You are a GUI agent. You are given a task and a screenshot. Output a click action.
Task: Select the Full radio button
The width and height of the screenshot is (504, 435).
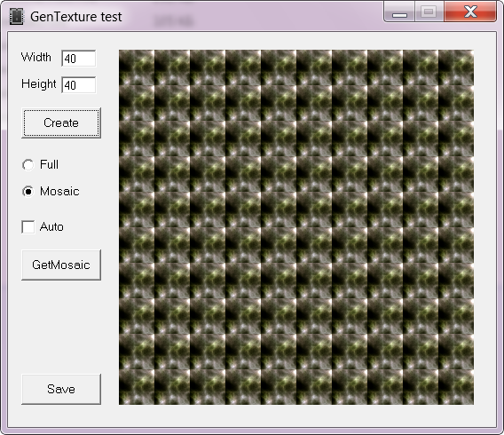pyautogui.click(x=28, y=164)
